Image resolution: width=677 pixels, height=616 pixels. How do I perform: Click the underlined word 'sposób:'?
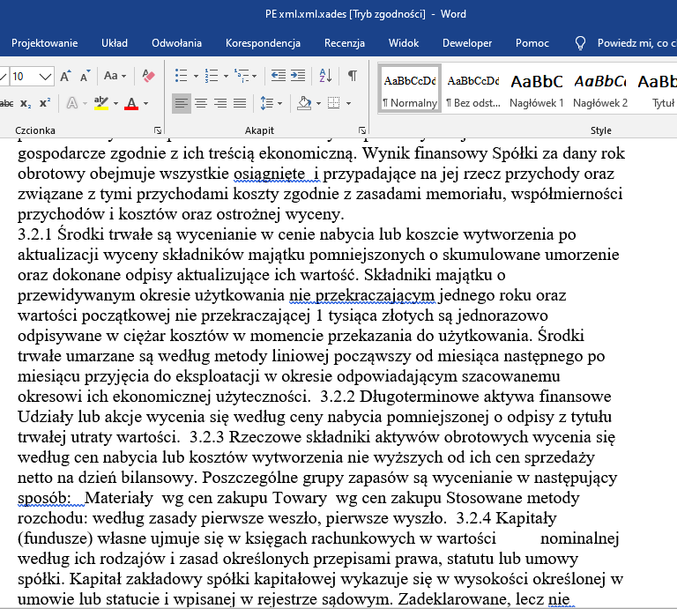[45, 498]
